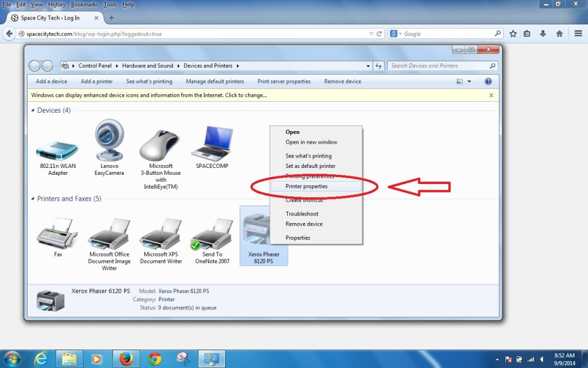Click the Control Panel breadcrumb
The height and width of the screenshot is (368, 588).
pyautogui.click(x=95, y=66)
